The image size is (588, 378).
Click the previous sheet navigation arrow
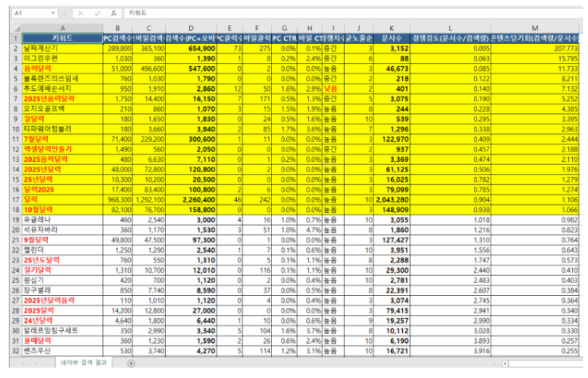click(23, 363)
